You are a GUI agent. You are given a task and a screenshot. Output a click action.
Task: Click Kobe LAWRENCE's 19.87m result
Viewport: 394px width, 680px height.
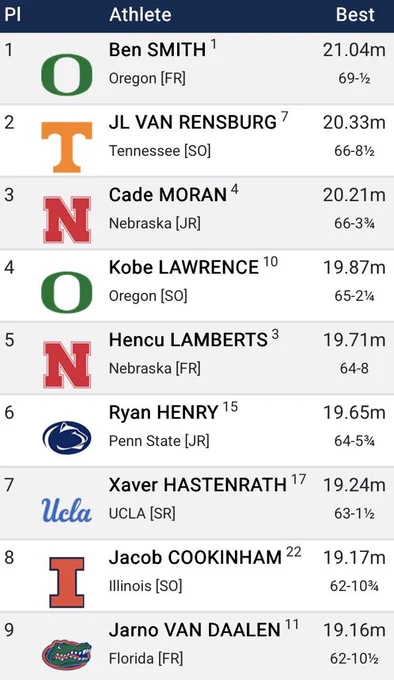354,268
